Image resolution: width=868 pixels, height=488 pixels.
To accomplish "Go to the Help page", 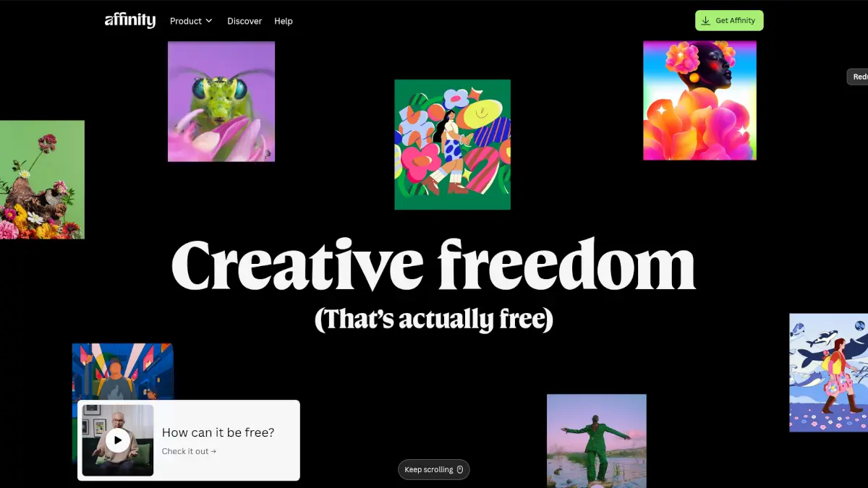I will point(284,21).
